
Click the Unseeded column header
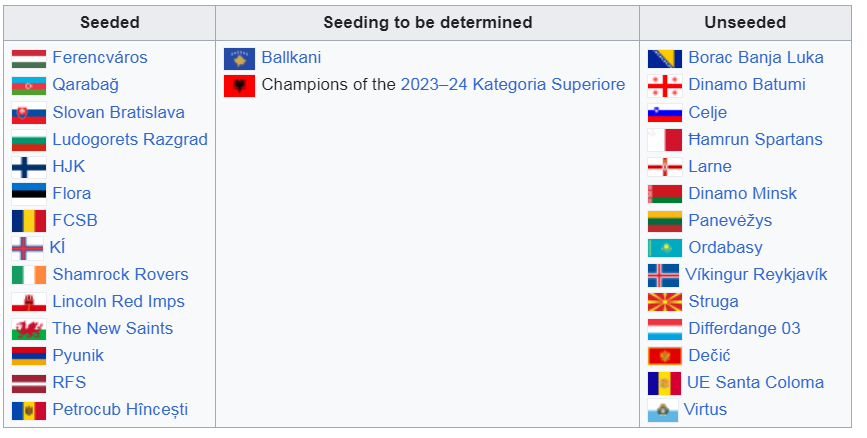[x=744, y=22]
